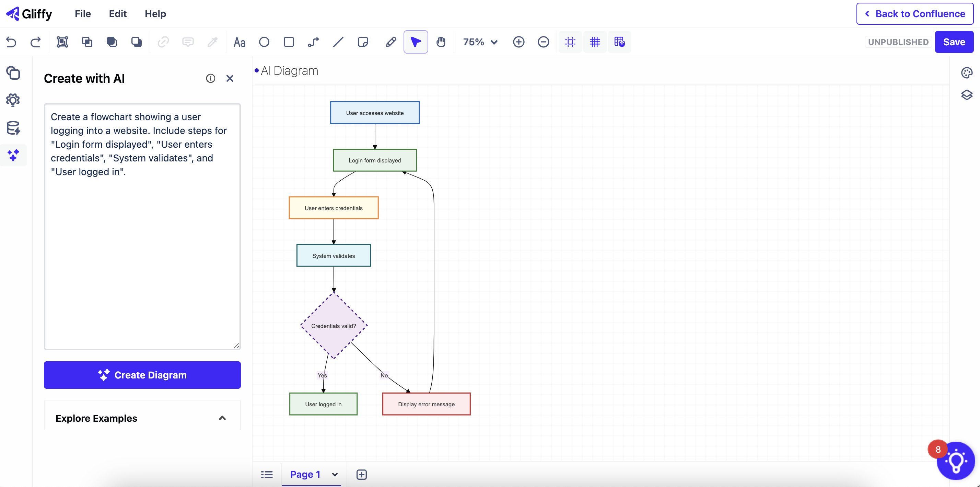Open the lightbulb tips button
The width and height of the screenshot is (980, 487).
click(956, 461)
